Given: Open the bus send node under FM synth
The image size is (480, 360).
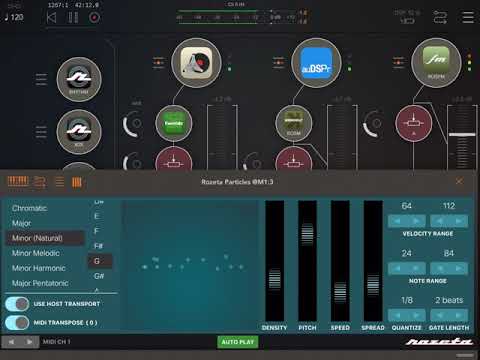Looking at the screenshot, I should coord(414,123).
